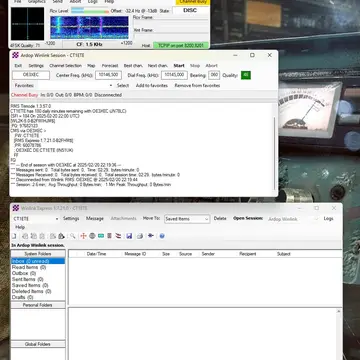Click Delete in Winlink Express menu bar
Viewport: 360px width, 360px height.
[220, 219]
